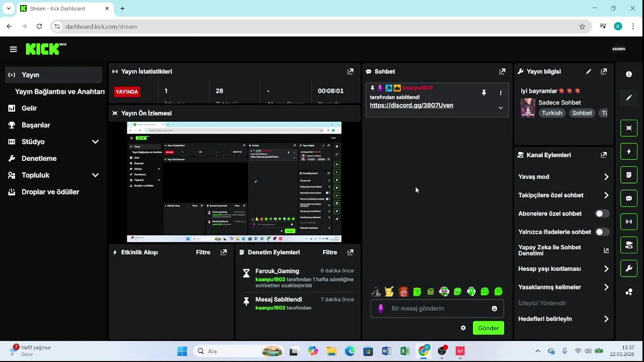Viewport: 644px width, 362px height.
Task: Open Windows Start menu
Action: click(182, 351)
